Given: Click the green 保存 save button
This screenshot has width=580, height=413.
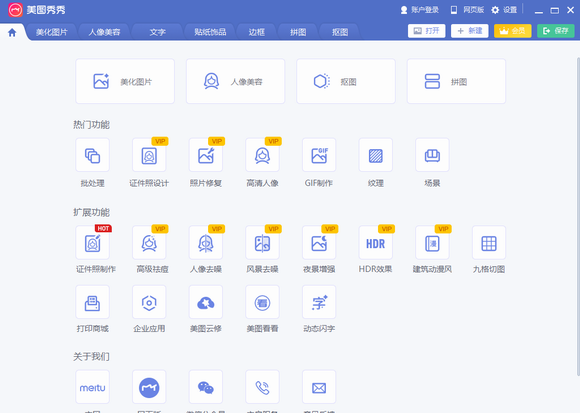Looking at the screenshot, I should pyautogui.click(x=556, y=31).
